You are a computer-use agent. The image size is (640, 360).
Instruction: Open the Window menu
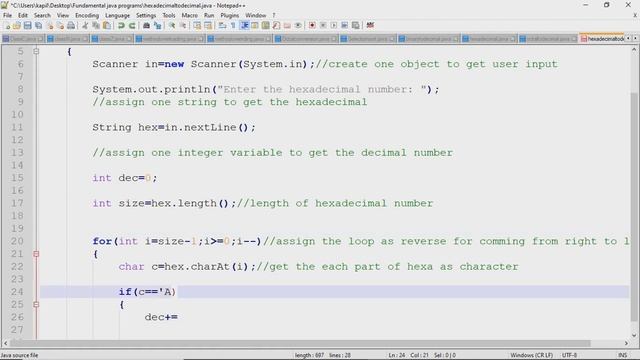(x=256, y=16)
